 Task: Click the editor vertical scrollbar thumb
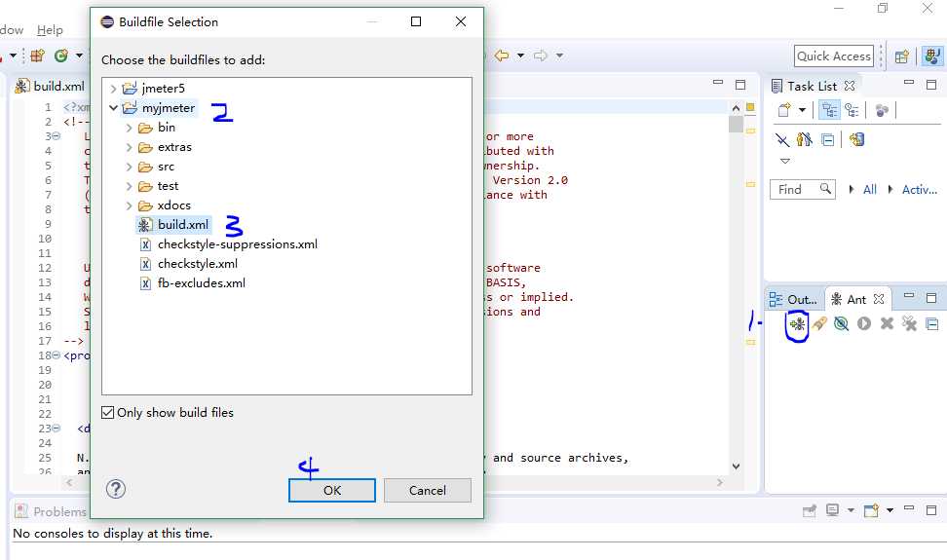tap(736, 124)
